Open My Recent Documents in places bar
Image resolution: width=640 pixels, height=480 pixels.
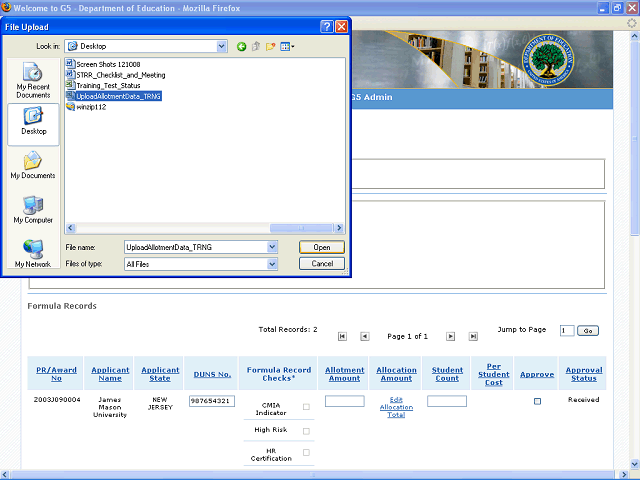coord(33,80)
